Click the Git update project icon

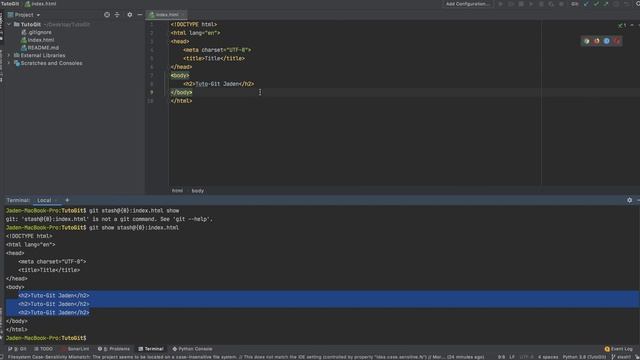[587, 4]
